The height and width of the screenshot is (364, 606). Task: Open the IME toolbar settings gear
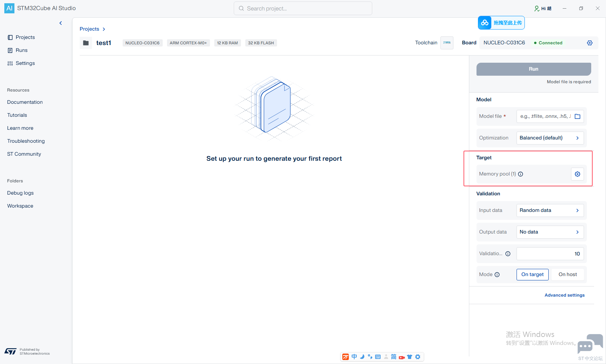point(418,357)
